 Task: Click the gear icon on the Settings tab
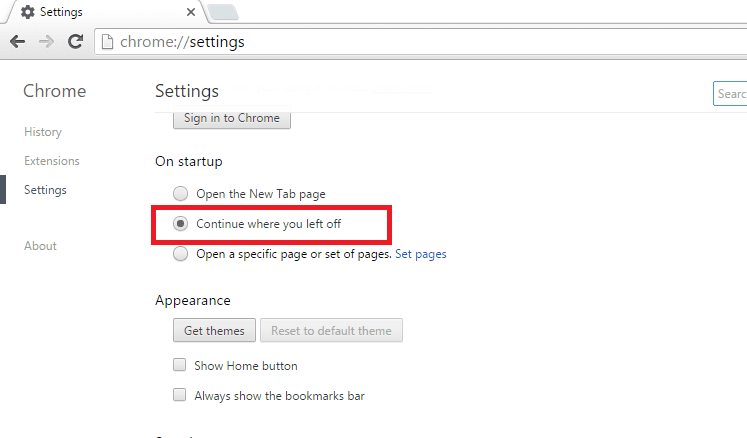28,12
